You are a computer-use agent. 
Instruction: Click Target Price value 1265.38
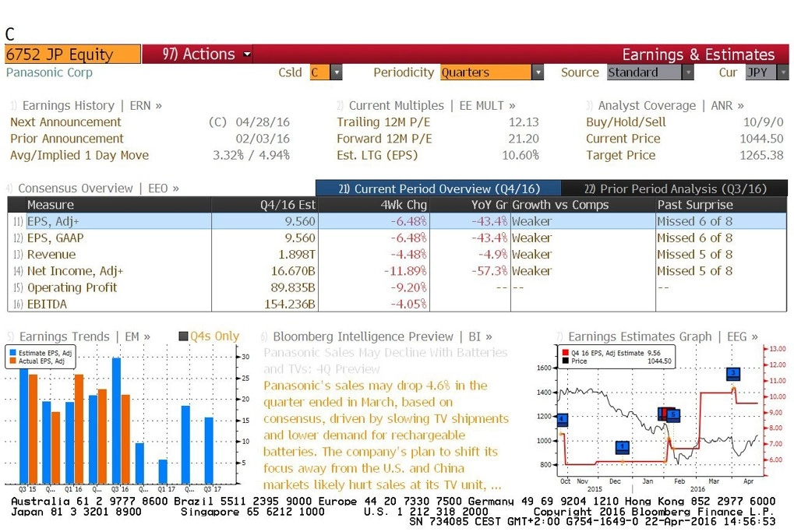coord(761,156)
